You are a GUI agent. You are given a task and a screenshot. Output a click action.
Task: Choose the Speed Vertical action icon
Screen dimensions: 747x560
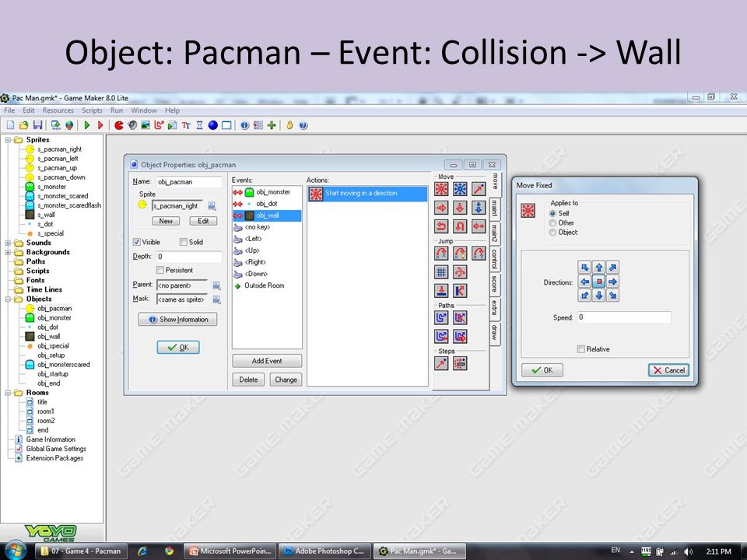coord(460,208)
